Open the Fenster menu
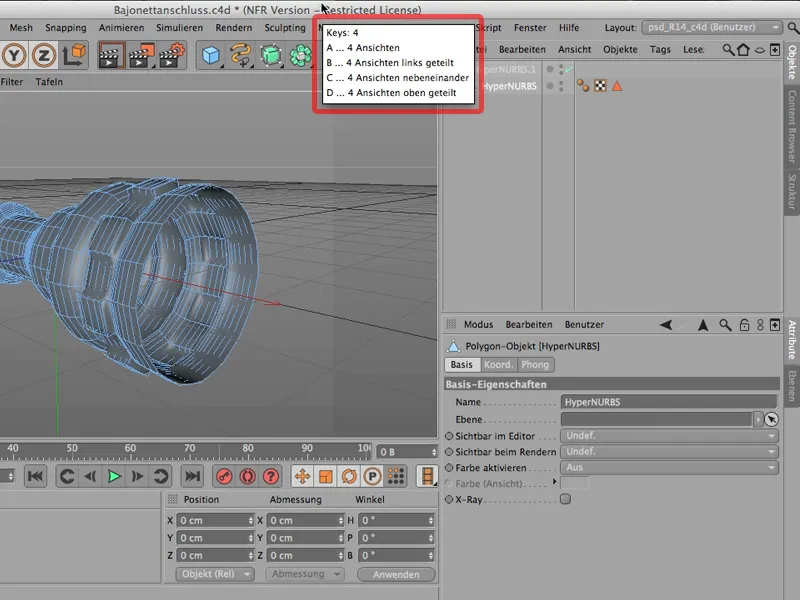 coord(530,28)
